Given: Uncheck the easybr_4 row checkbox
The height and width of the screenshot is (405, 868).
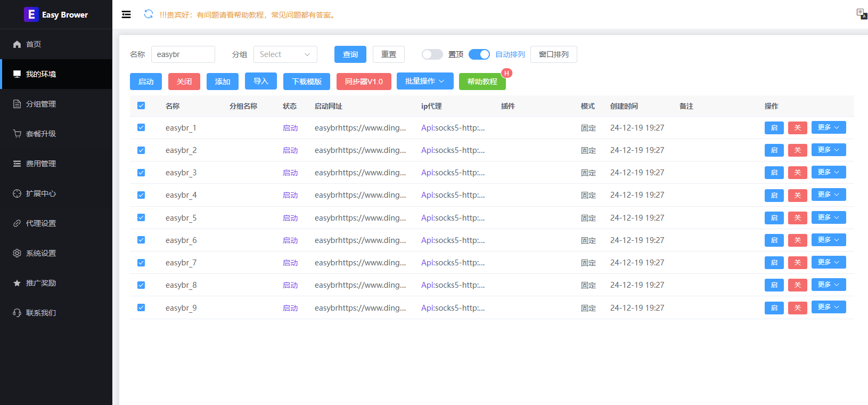Looking at the screenshot, I should click(141, 195).
